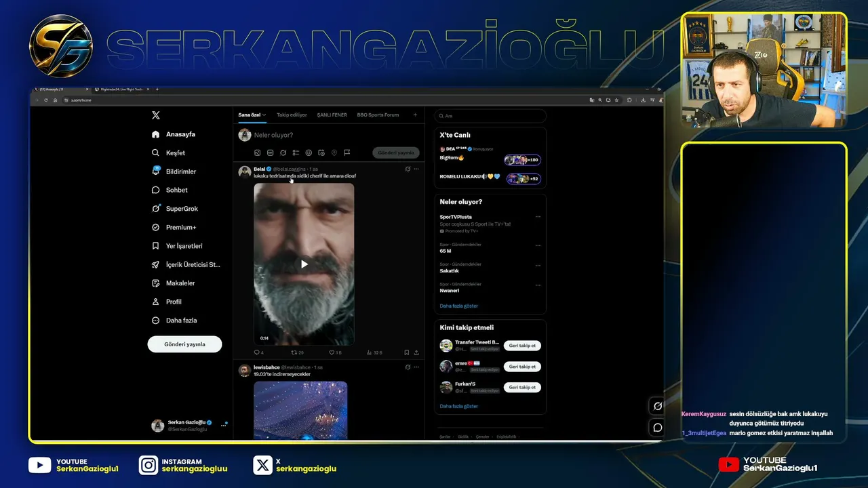Open İçerik Üreticisi menu item

click(186, 265)
